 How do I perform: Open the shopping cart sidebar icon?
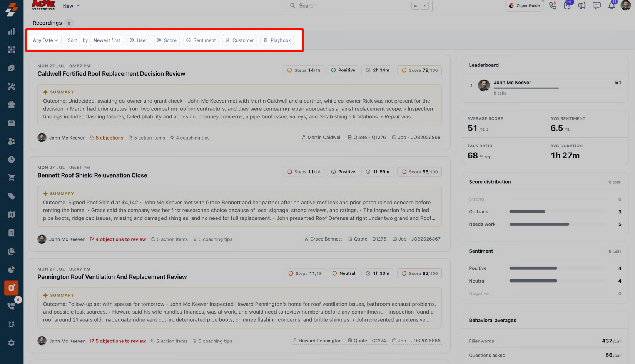coord(12,178)
